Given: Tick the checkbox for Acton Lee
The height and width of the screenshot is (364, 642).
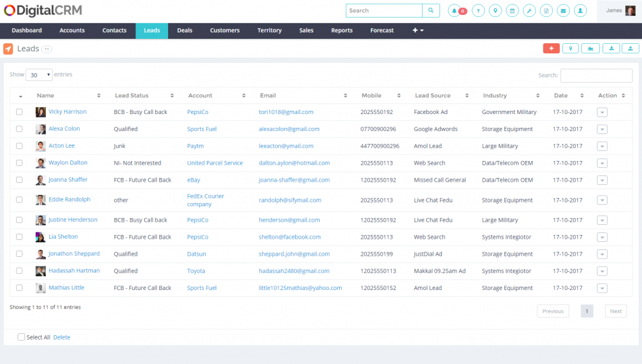Looking at the screenshot, I should 19,145.
